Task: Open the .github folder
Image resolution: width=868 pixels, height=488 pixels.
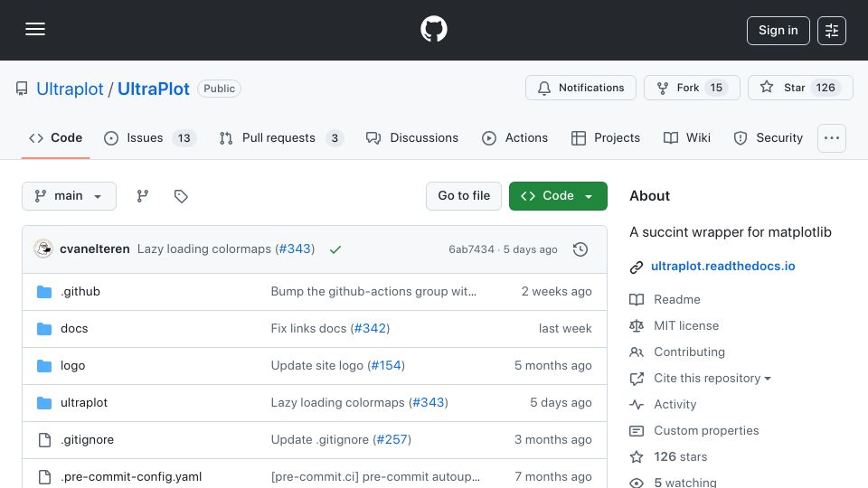Action: [80, 292]
